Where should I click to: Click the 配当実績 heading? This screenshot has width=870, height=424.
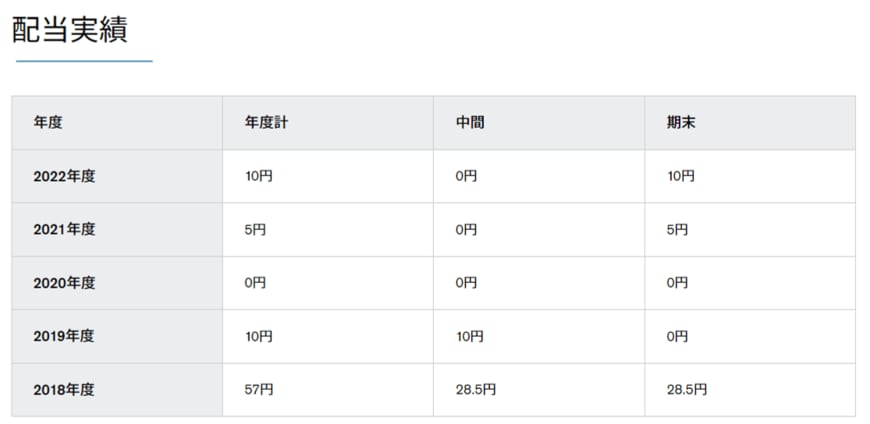tap(69, 29)
